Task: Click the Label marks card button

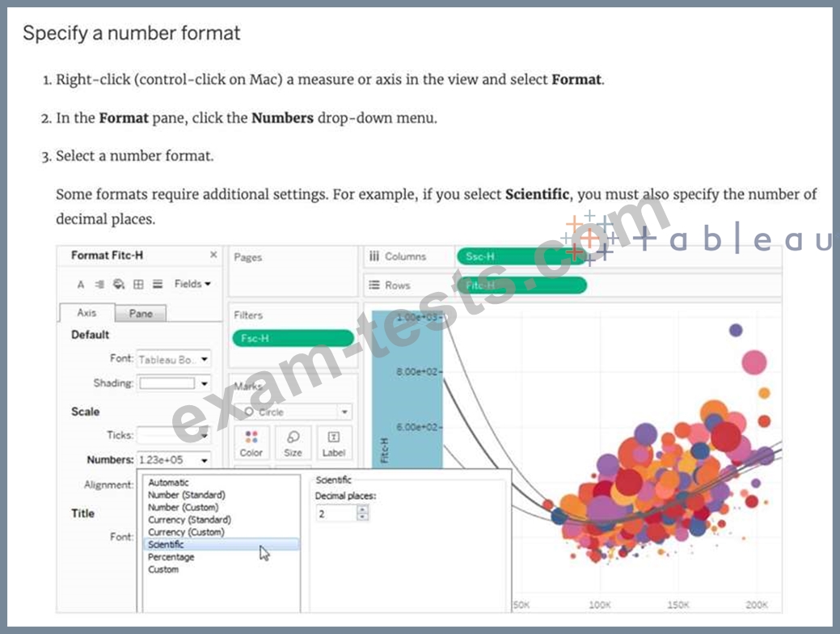Action: click(334, 442)
